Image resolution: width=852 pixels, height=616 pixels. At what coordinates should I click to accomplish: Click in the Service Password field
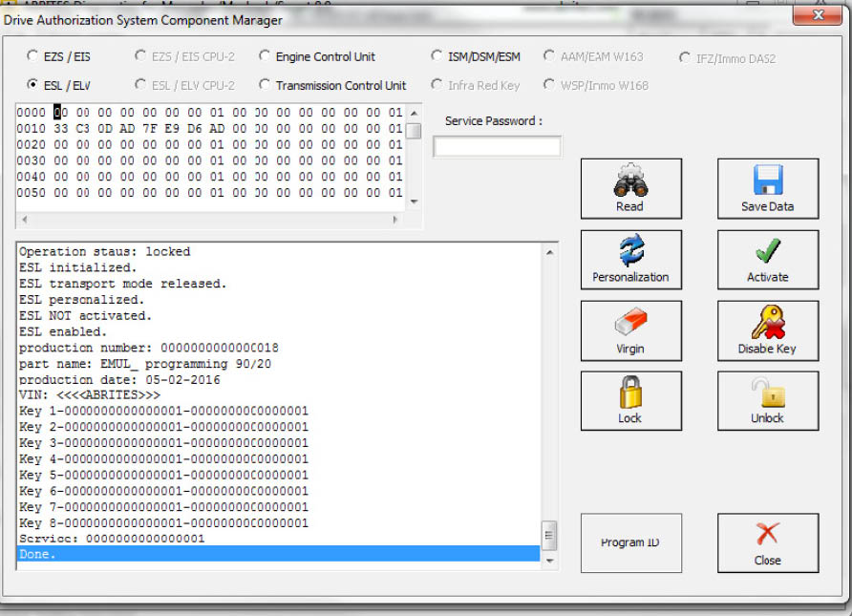pos(497,147)
